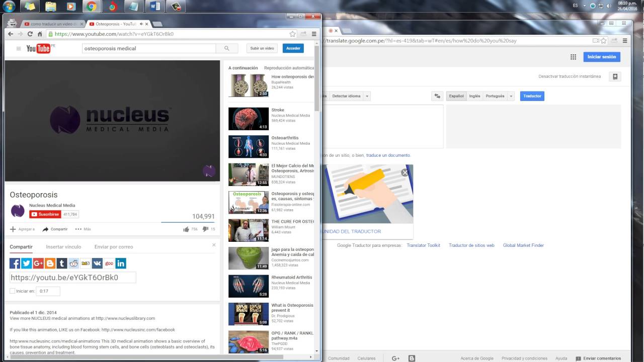
Task: Toggle Desactivar traducción instantánea
Action: (570, 76)
